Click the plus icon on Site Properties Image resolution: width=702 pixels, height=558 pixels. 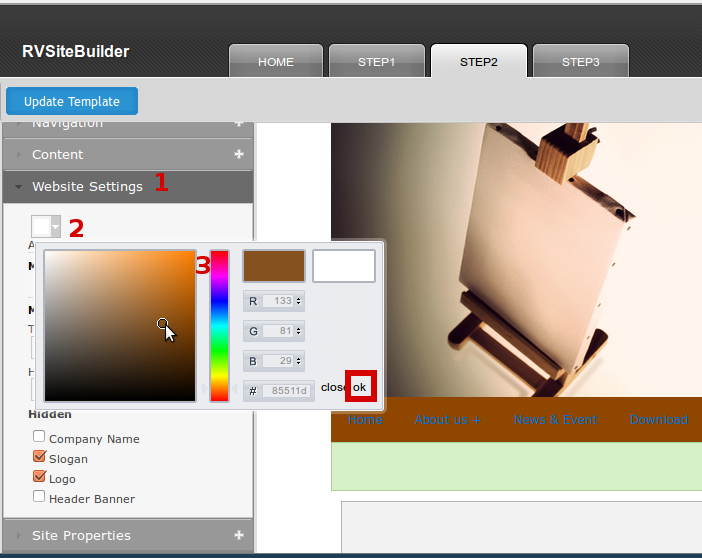tap(239, 535)
